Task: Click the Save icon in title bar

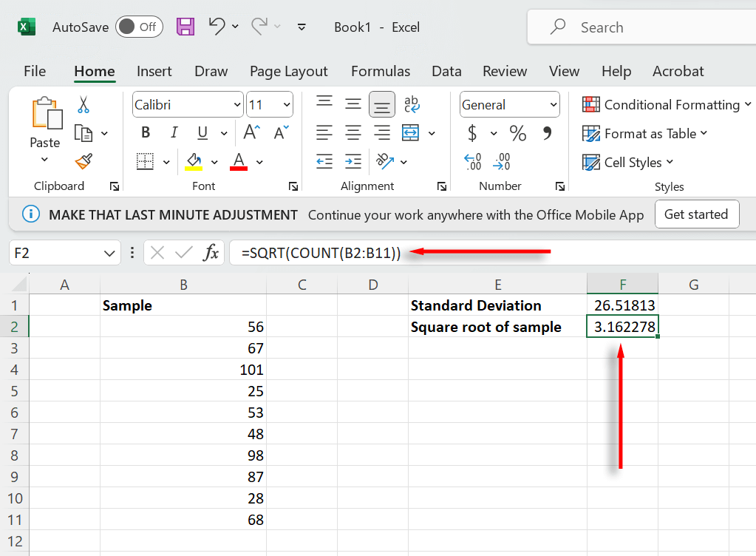Action: pyautogui.click(x=185, y=27)
